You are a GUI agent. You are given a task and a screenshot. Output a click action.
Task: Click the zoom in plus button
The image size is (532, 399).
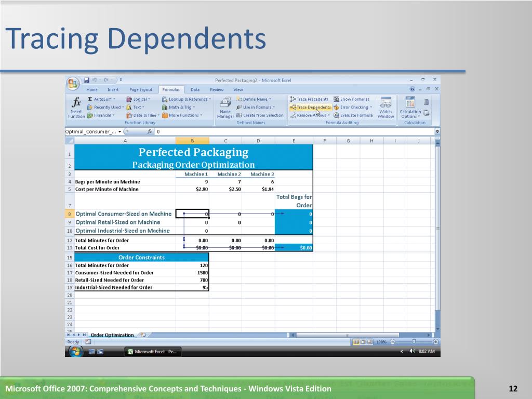[x=436, y=342]
